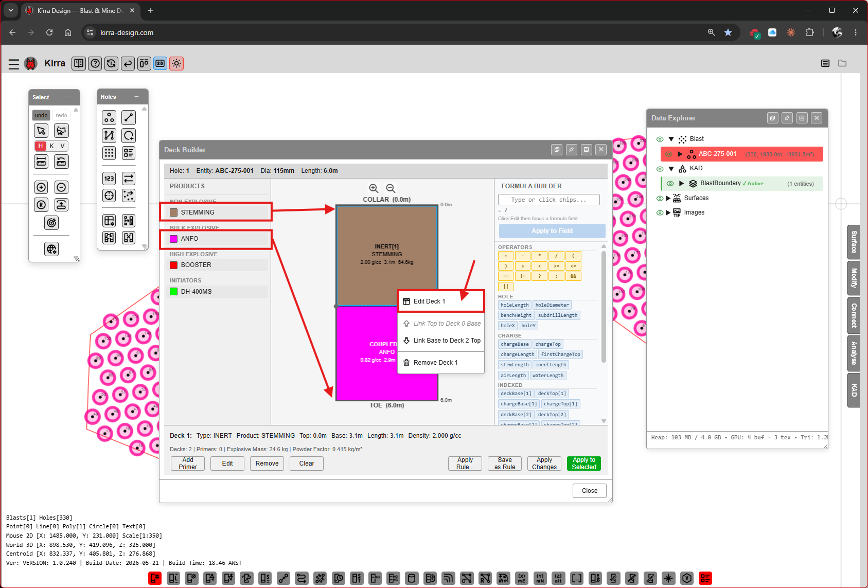Viewport: 868px width, 588px height.
Task: Pick the DH-400MS green color swatch
Action: pos(174,292)
